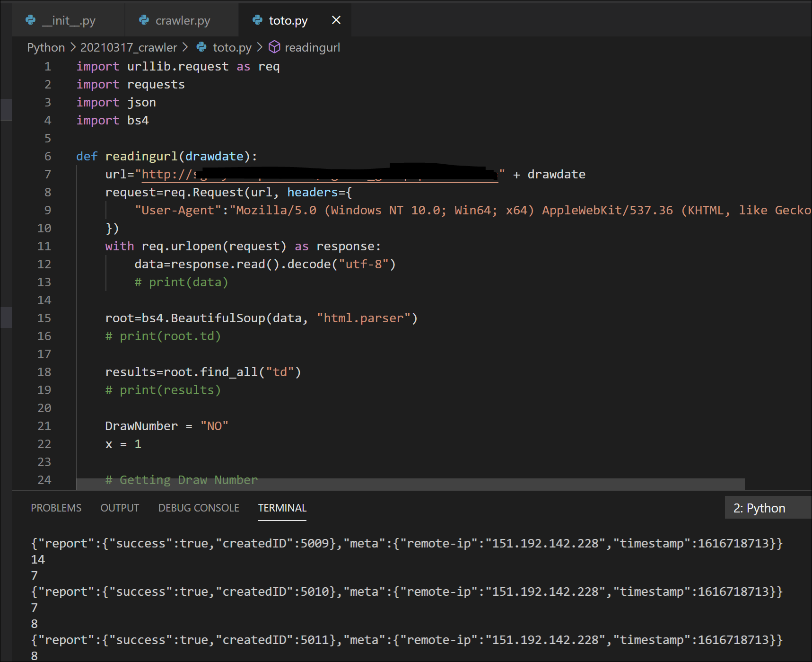812x662 pixels.
Task: Select the TERMINAL panel tab
Action: (x=282, y=508)
